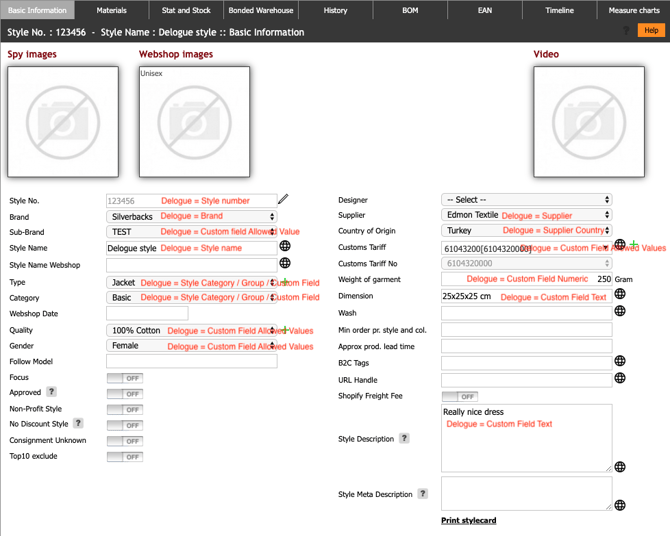Click the orange Help button
The width and height of the screenshot is (670, 536).
[x=651, y=31]
